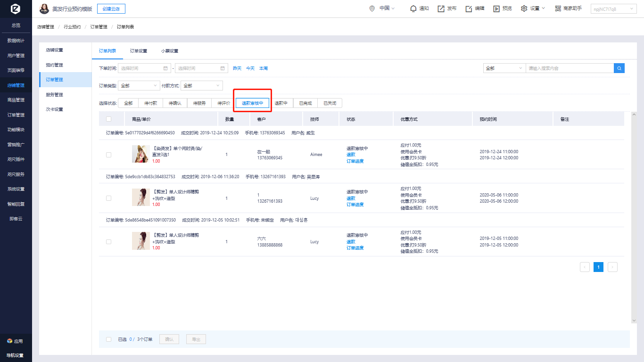Image resolution: width=644 pixels, height=362 pixels.
Task: Open 商家助手 QR code icon
Action: point(558,8)
